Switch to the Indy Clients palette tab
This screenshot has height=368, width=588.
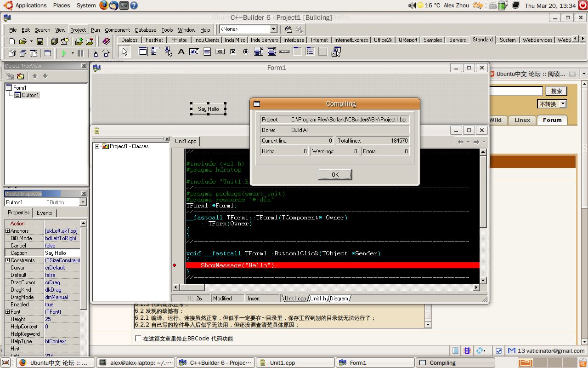pos(206,40)
